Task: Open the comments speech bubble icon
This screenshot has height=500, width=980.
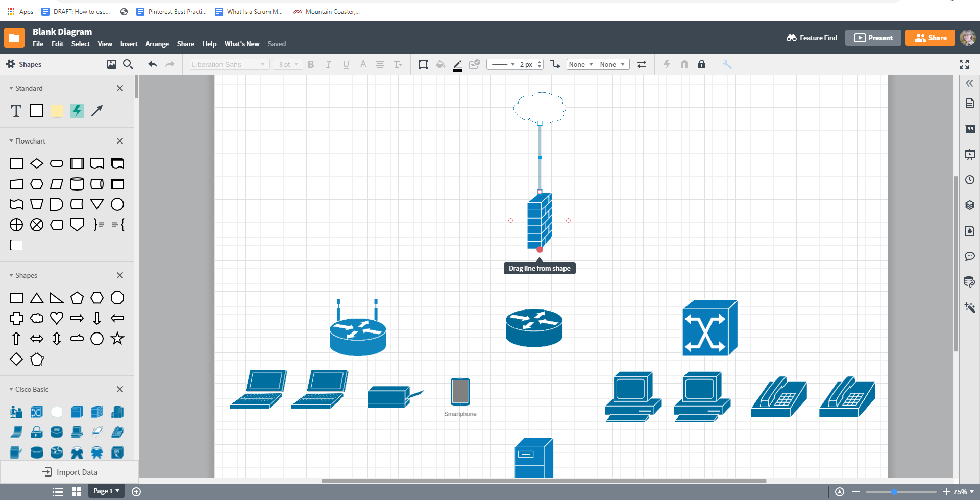Action: [970, 256]
